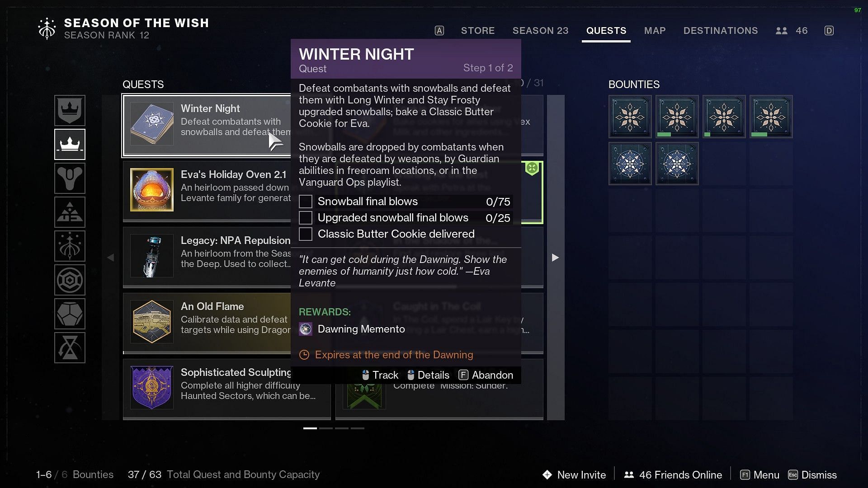The height and width of the screenshot is (488, 868).
Task: Click right arrow to expand quest panel
Action: [554, 258]
